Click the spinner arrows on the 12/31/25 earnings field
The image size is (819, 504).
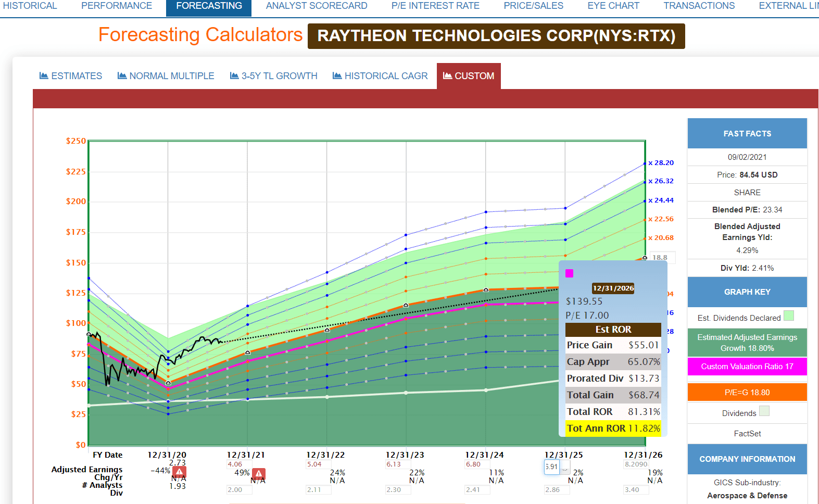tap(565, 467)
